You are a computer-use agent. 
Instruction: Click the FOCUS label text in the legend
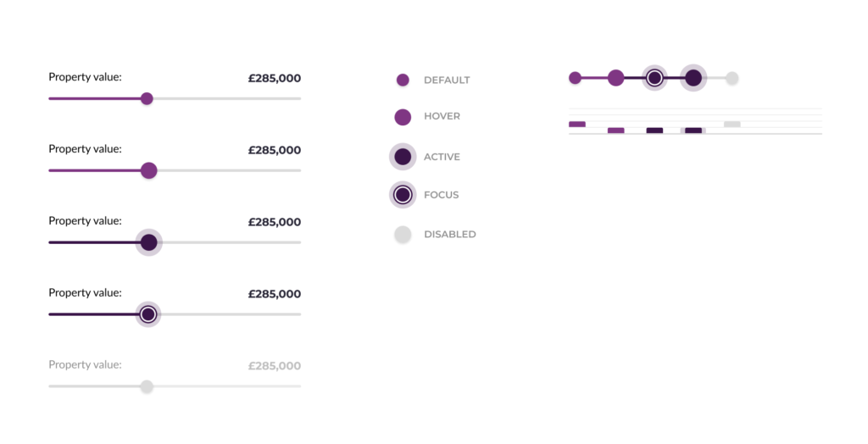pos(441,195)
